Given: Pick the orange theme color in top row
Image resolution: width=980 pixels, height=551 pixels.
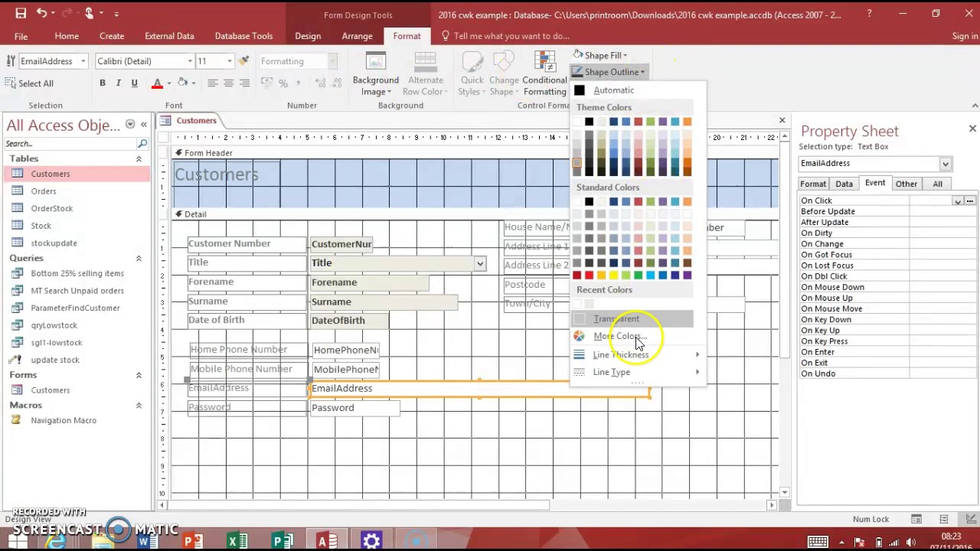Looking at the screenshot, I should pyautogui.click(x=687, y=121).
